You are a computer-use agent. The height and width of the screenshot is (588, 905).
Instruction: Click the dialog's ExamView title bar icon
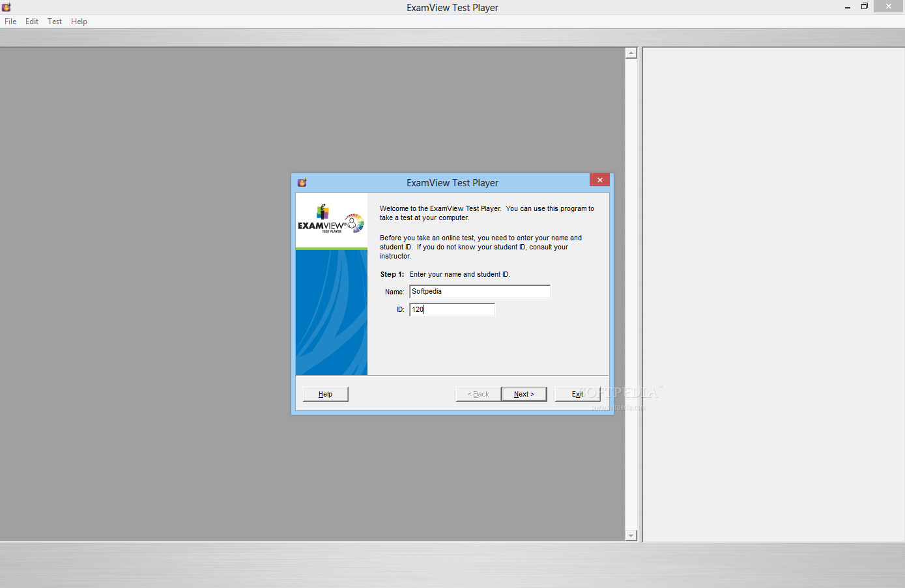coord(302,182)
